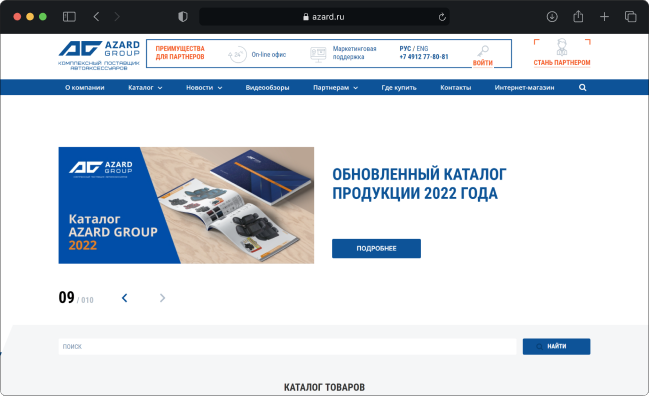Open a new tab with plus icon
Screen dimensions: 649x396
tap(604, 17)
